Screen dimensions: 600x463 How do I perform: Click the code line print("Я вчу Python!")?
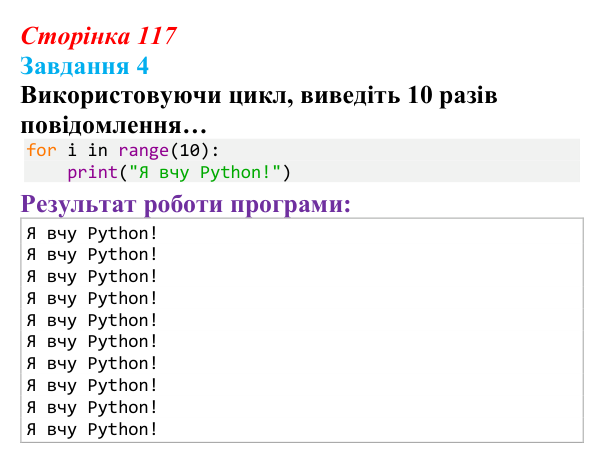point(179,172)
